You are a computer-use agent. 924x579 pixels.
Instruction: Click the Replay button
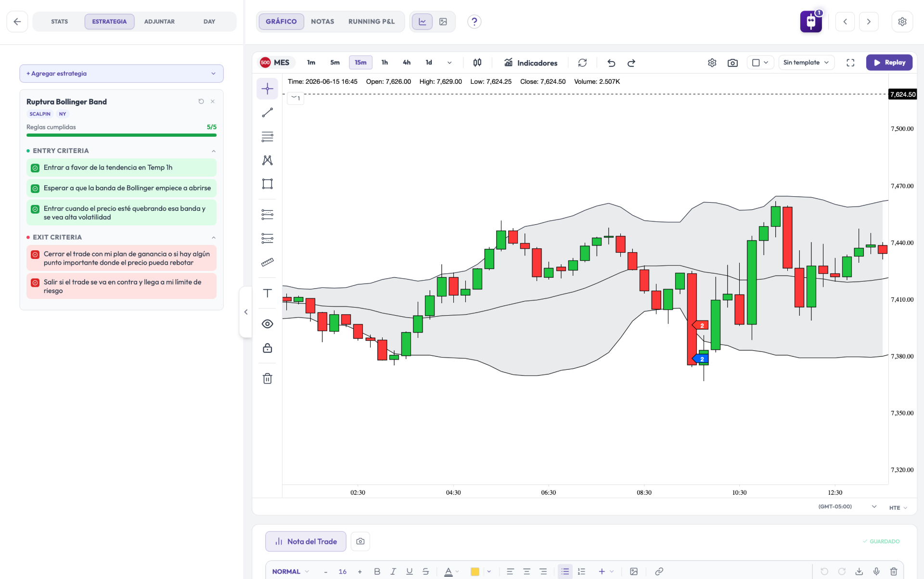tap(889, 63)
